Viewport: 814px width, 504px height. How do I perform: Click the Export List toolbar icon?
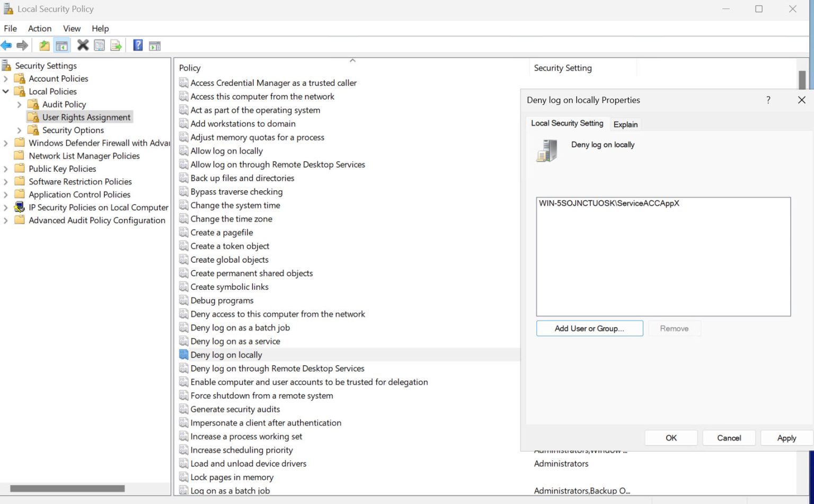pos(116,45)
